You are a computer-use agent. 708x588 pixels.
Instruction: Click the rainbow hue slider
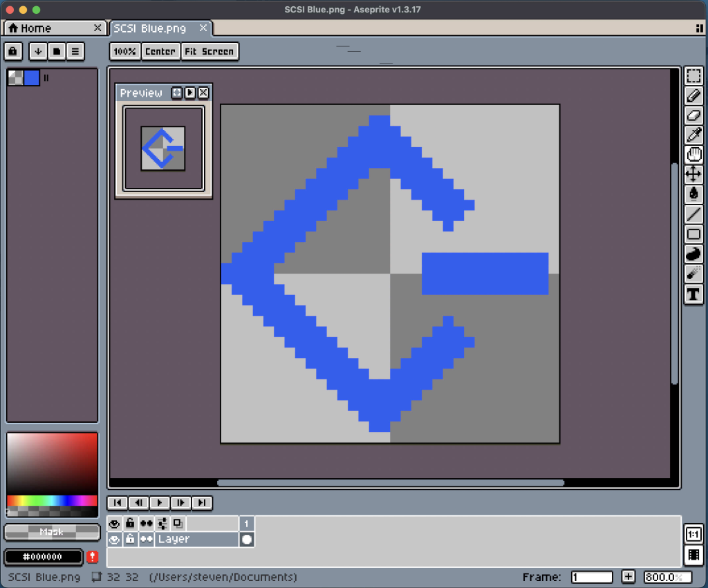pos(52,500)
